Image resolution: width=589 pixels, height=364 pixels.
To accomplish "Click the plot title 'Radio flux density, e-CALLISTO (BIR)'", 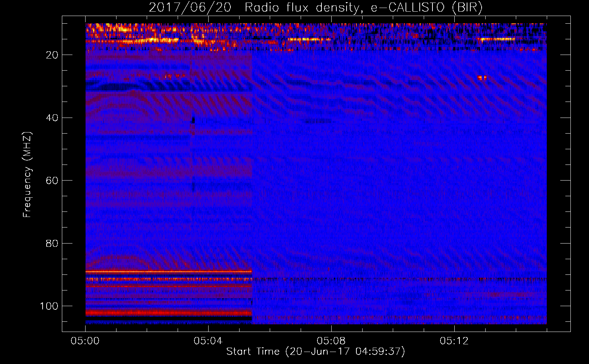I will [364, 8].
